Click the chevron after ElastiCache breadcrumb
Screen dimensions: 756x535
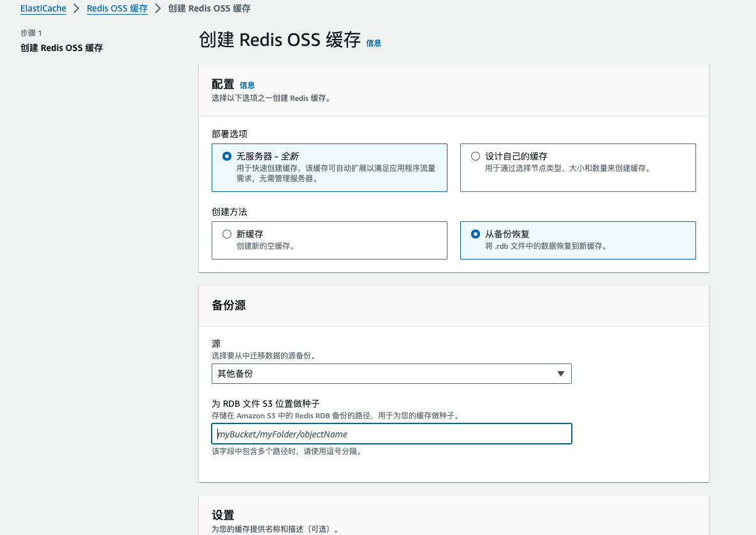(x=76, y=8)
